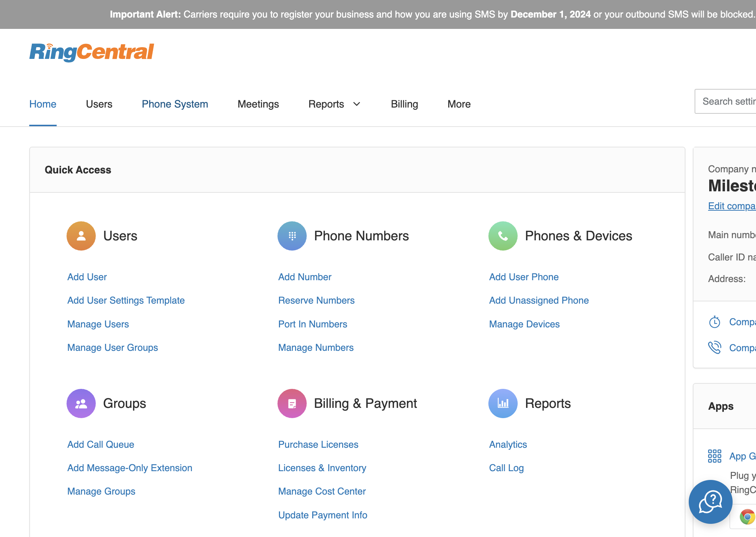Open the Licenses & Inventory link
This screenshot has height=537, width=756.
(322, 468)
